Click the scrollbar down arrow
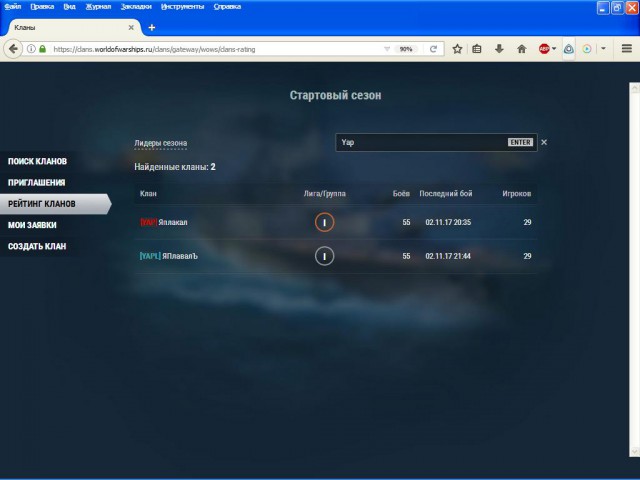The image size is (640, 480). pyautogui.click(x=634, y=451)
